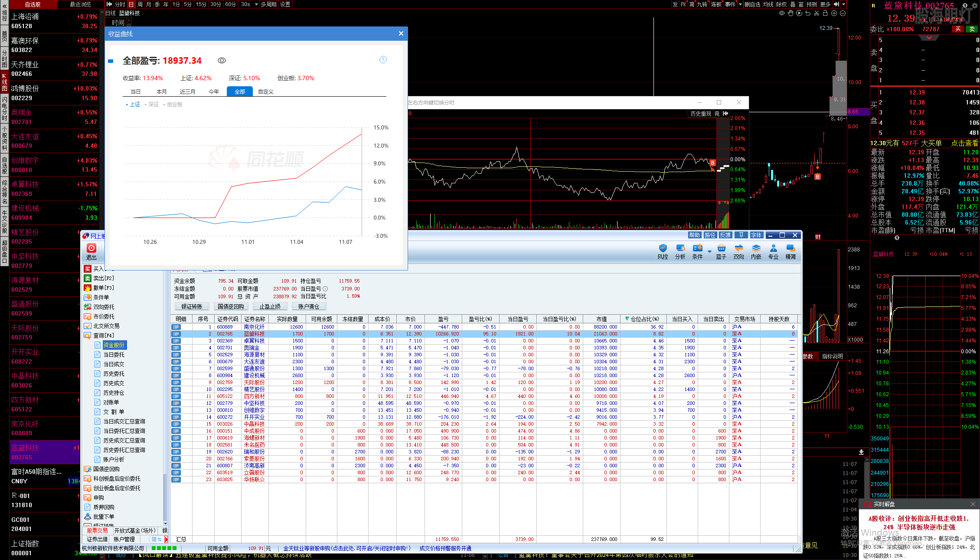Switch to 开放式基金(场外) tab
The image size is (980, 560).
135,531
